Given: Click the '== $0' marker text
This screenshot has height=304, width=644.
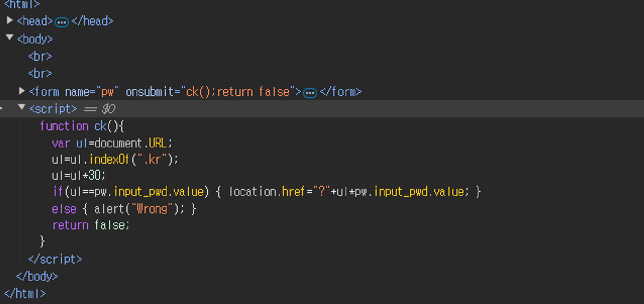Looking at the screenshot, I should (99, 109).
